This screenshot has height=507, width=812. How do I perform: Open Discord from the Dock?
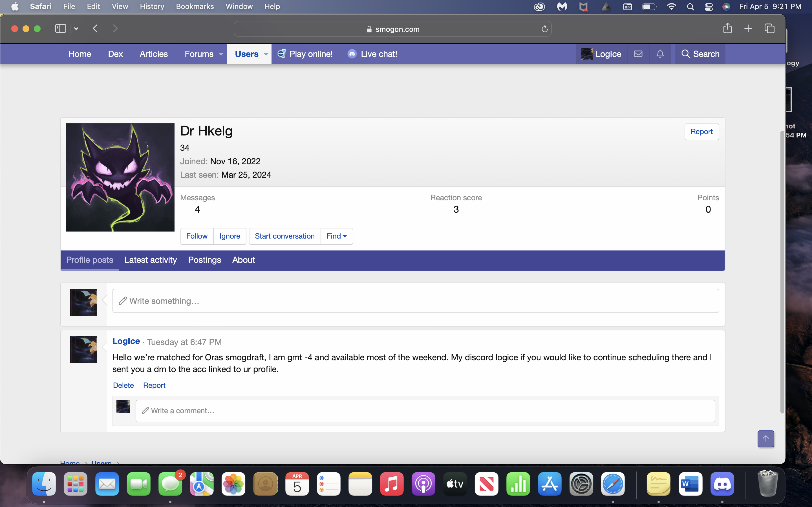[x=722, y=484]
